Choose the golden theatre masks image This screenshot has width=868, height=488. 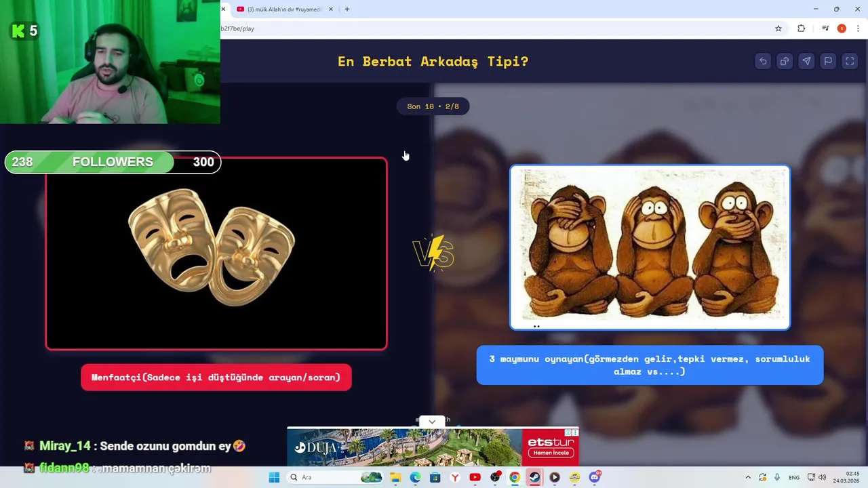coord(216,253)
